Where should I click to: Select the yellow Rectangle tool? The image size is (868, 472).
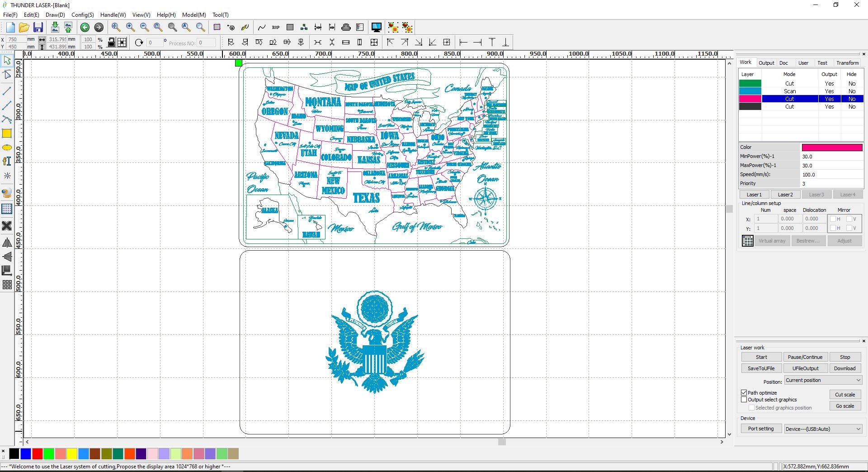[7, 133]
